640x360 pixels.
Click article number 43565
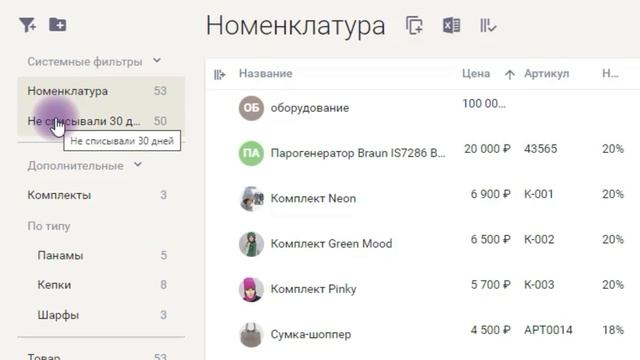click(x=540, y=149)
